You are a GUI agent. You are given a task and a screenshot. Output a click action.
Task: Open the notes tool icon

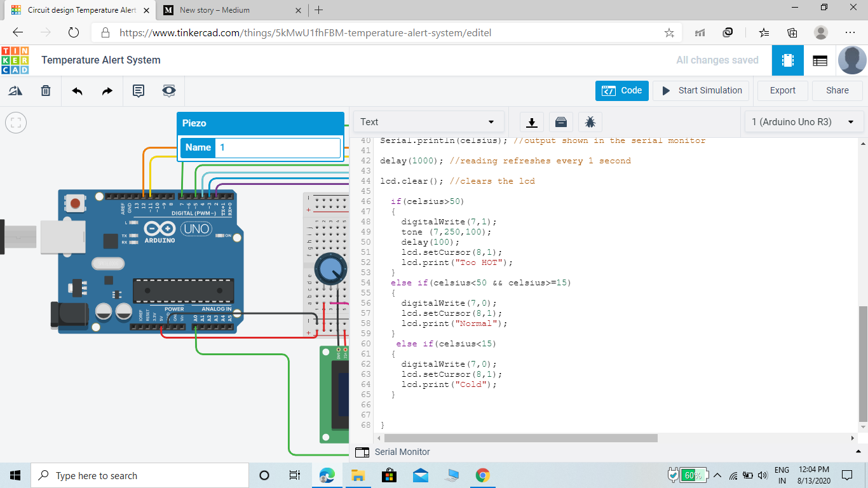click(x=138, y=91)
